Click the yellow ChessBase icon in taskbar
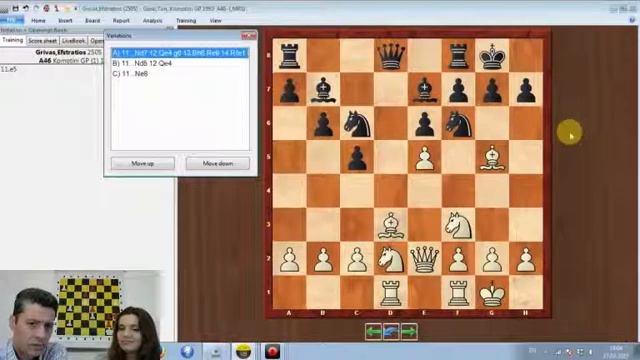The width and height of the screenshot is (640, 360). (243, 351)
